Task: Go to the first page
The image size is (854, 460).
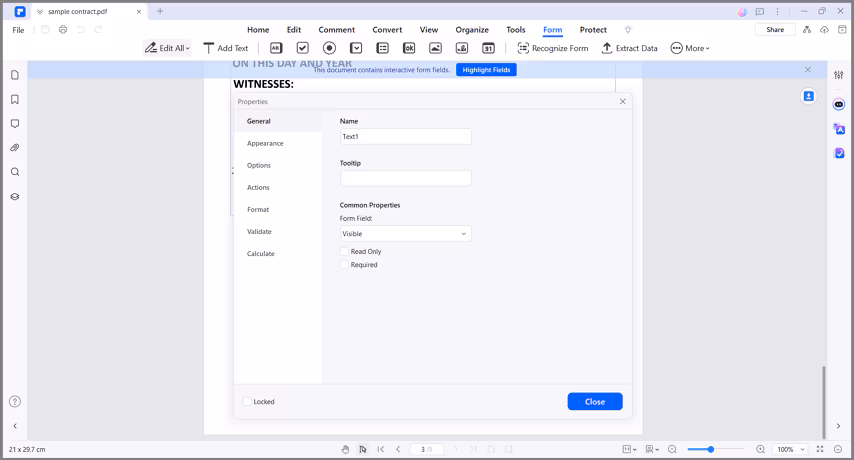Action: (x=381, y=449)
